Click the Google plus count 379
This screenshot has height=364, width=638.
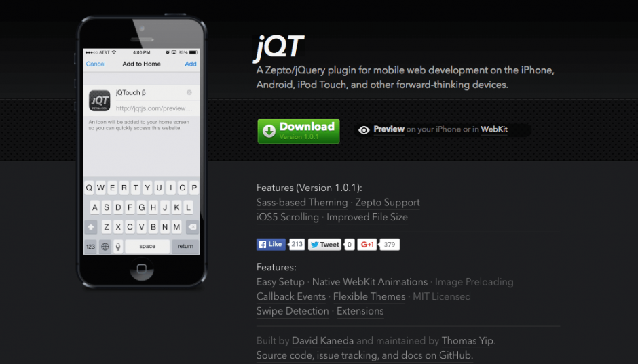tap(390, 244)
